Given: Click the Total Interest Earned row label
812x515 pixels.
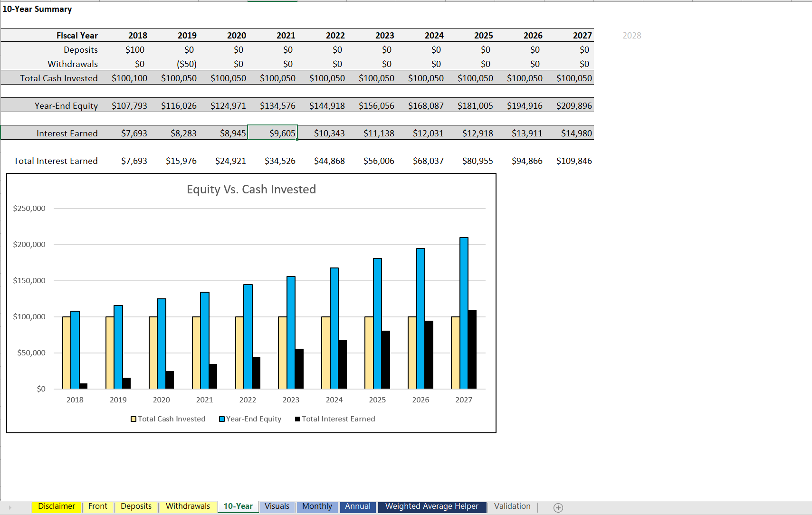Looking at the screenshot, I should click(x=56, y=161).
